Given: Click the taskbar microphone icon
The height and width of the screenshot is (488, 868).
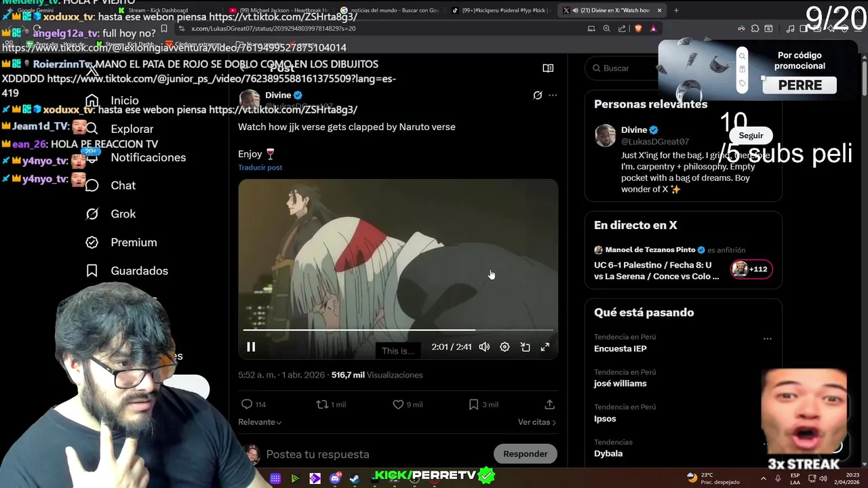Looking at the screenshot, I should coord(778,479).
